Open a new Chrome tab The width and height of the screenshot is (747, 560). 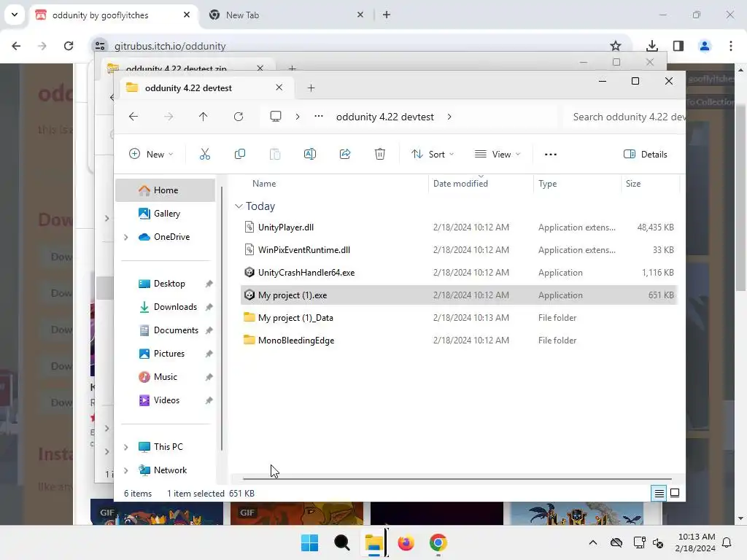coord(387,15)
